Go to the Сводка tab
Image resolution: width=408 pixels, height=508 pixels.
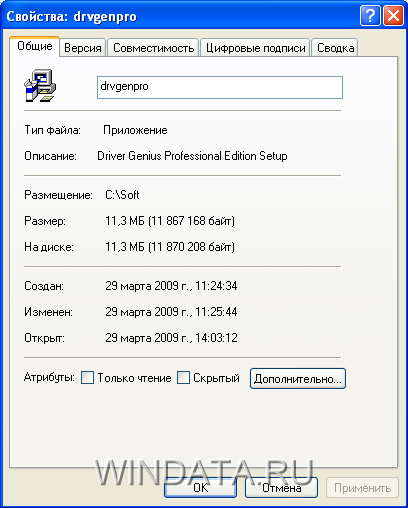click(x=335, y=48)
